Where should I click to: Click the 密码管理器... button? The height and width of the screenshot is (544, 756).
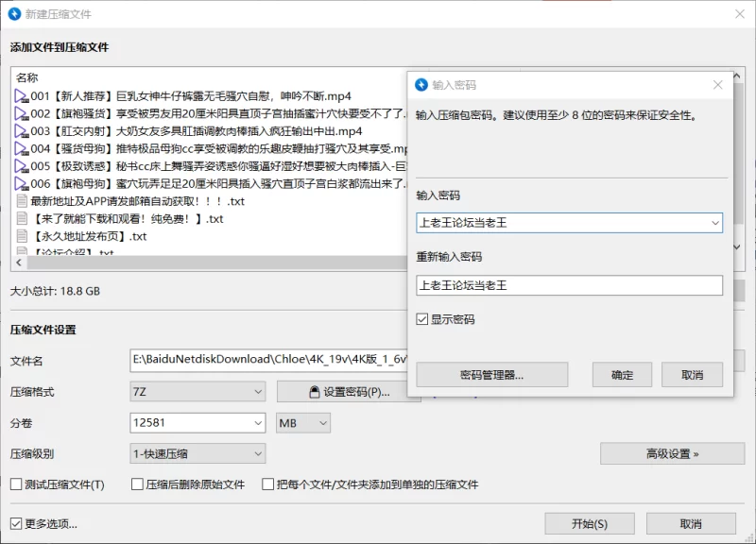[x=491, y=375]
